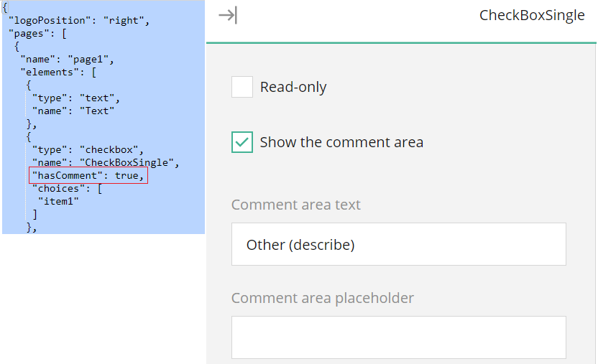Screen dimensions: 598x364
Task: Uncheck Show the comment area checkbox
Action: point(242,142)
